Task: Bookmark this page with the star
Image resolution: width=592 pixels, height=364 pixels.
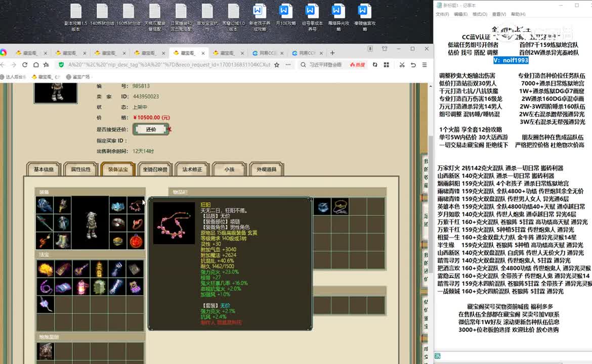Action: [277, 65]
